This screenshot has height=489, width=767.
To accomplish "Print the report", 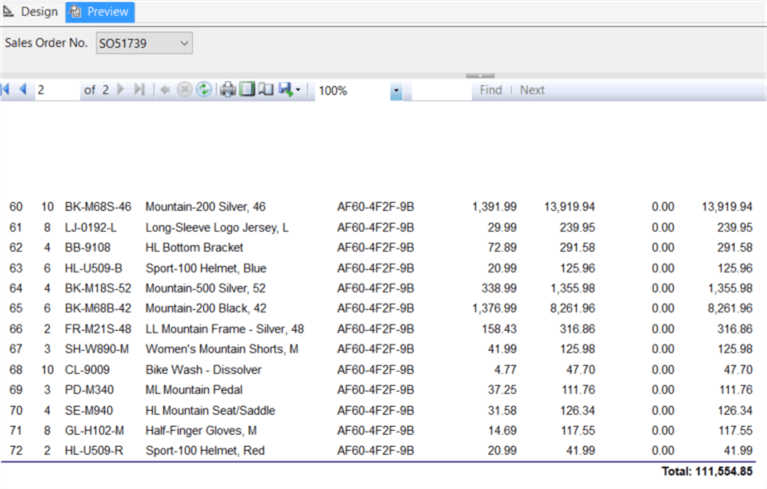I will click(x=228, y=90).
